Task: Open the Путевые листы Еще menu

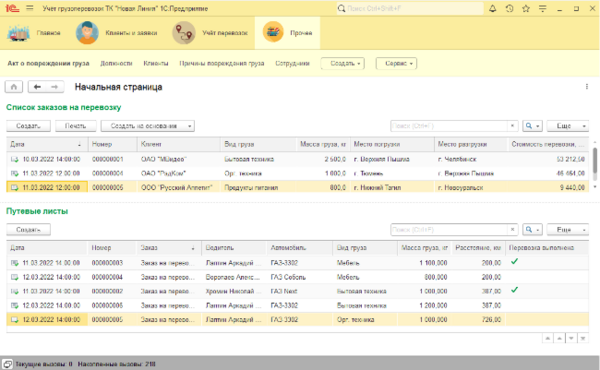Action: click(x=568, y=230)
